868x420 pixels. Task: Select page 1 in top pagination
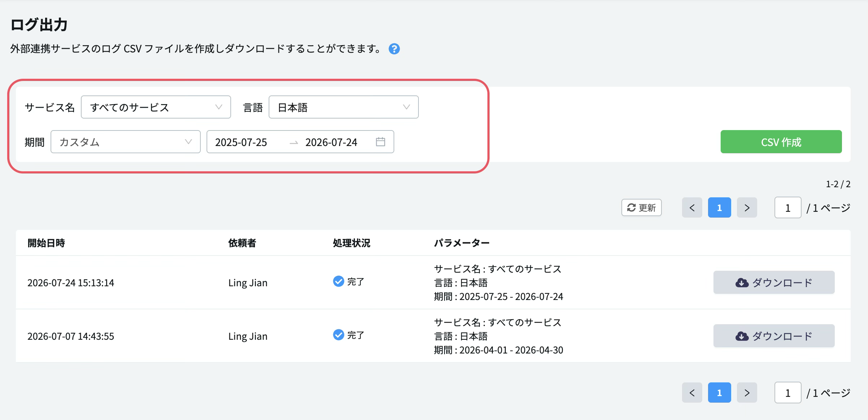coord(719,207)
